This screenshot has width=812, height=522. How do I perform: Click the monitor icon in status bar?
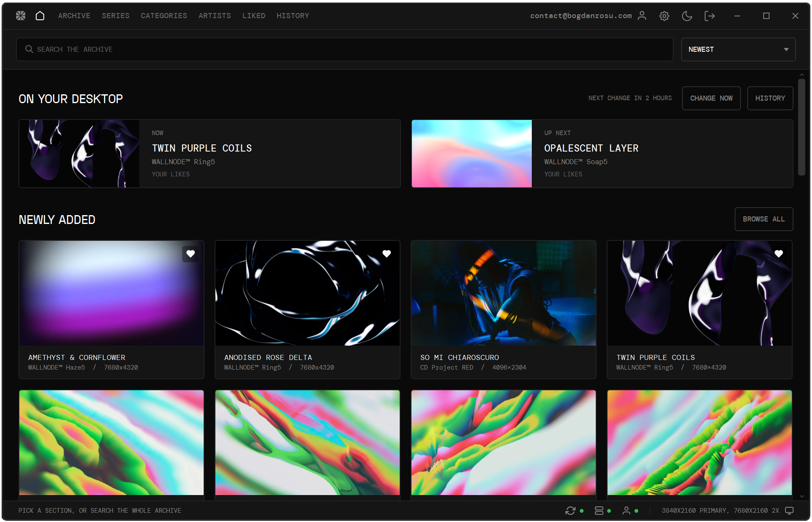[x=789, y=511]
